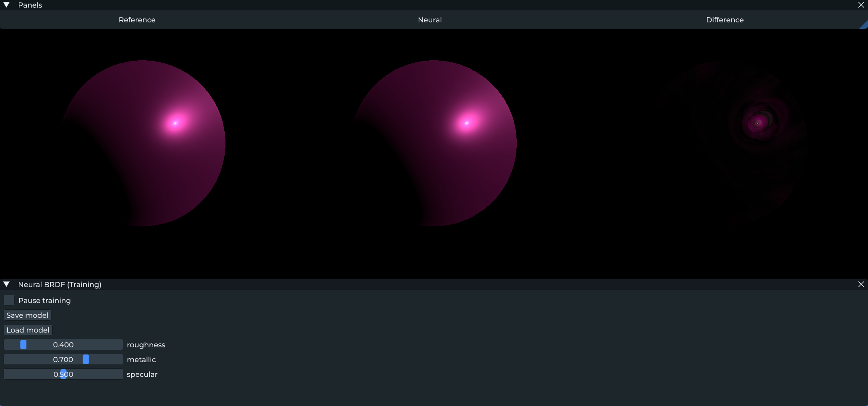Check the box next to Pause training
This screenshot has width=868, height=406.
[x=9, y=300]
